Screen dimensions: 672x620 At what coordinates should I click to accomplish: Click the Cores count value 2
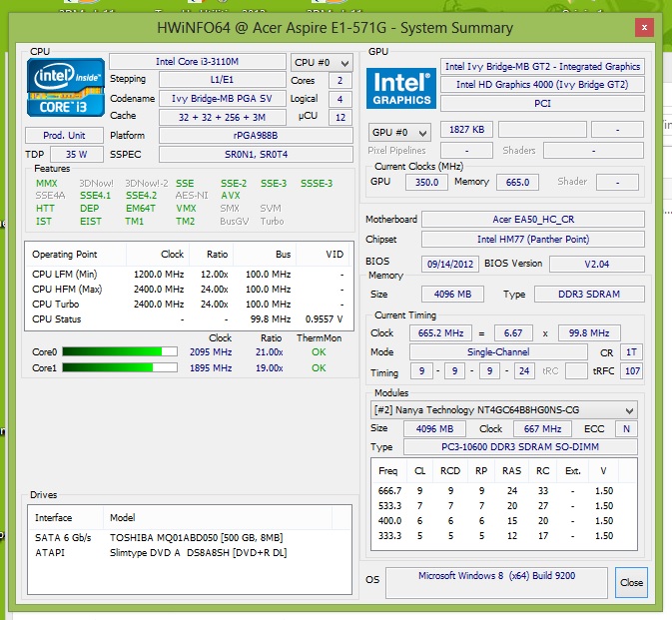pos(339,81)
